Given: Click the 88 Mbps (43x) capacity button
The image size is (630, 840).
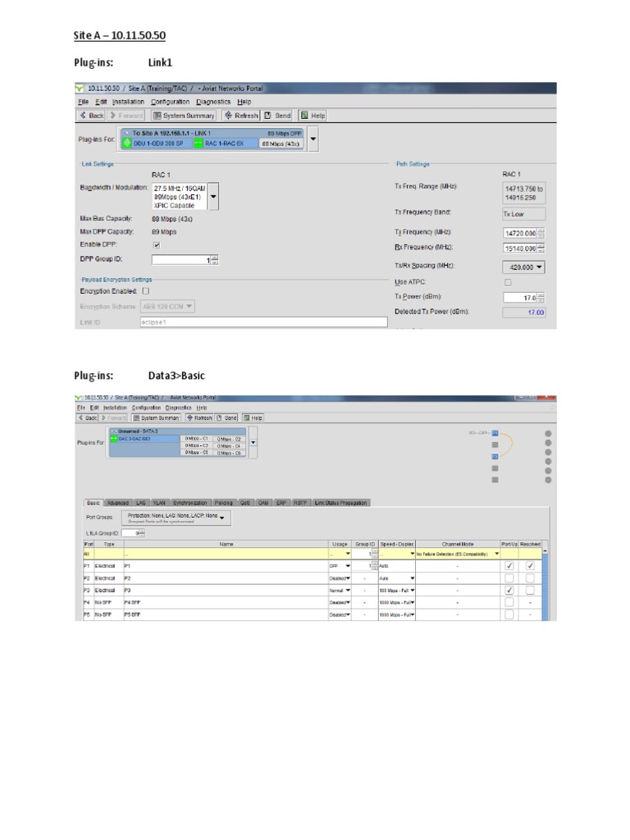Looking at the screenshot, I should click(281, 144).
